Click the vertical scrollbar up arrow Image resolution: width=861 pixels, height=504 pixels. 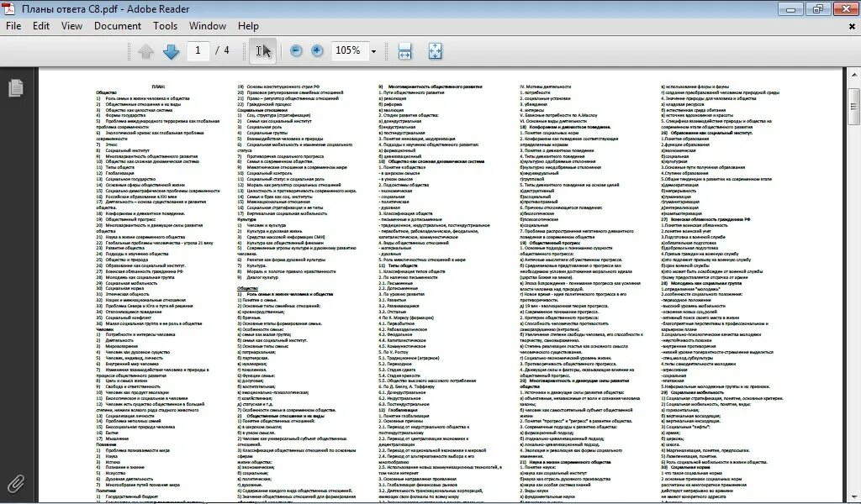tap(854, 75)
